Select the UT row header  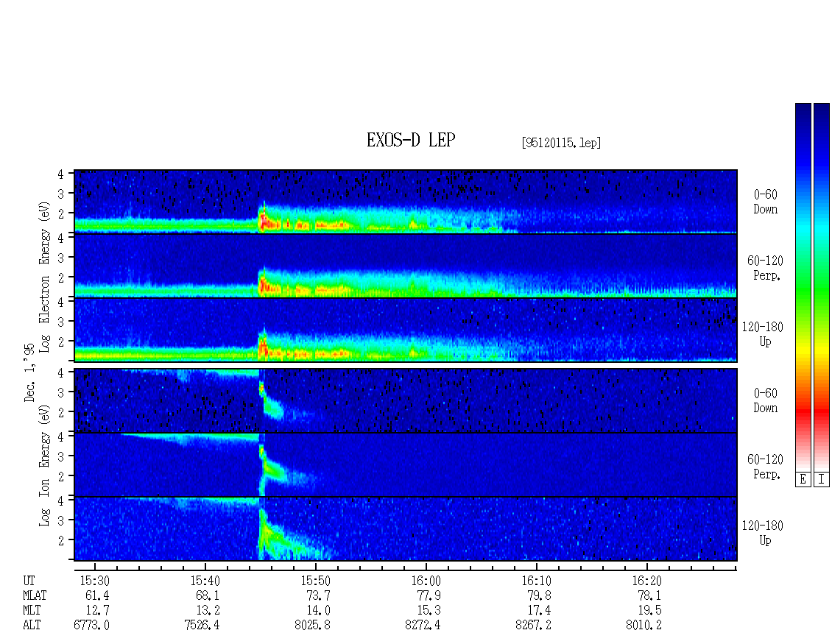pos(29,581)
